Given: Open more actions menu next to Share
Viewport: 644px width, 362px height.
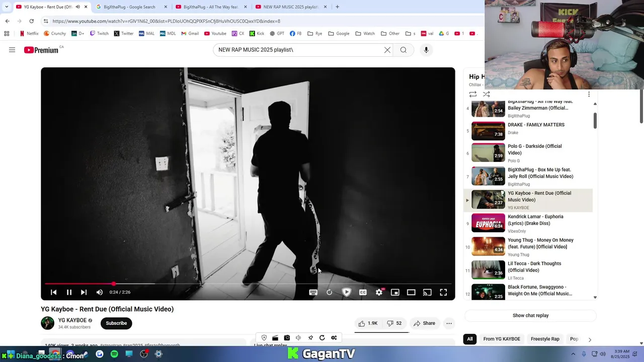Looking at the screenshot, I should pyautogui.click(x=449, y=323).
